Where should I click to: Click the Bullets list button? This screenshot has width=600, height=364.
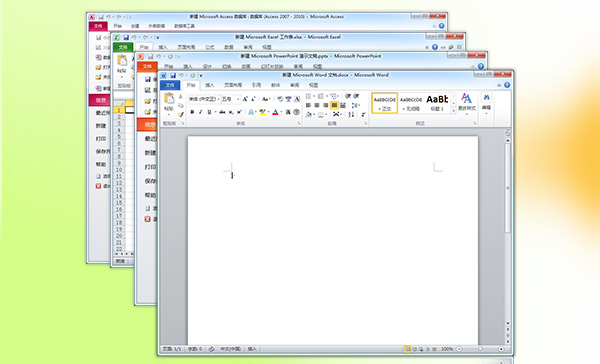tap(308, 96)
